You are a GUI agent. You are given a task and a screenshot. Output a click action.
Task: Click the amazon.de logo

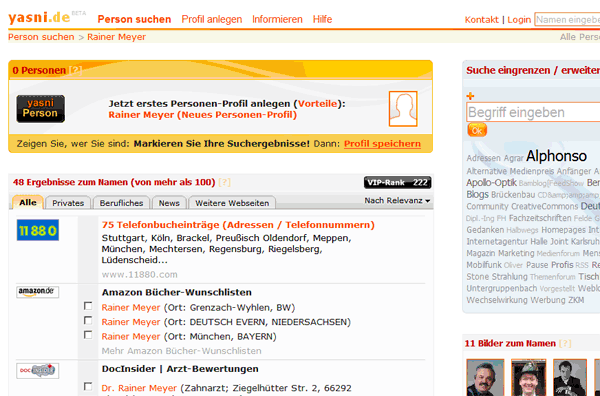click(x=38, y=292)
